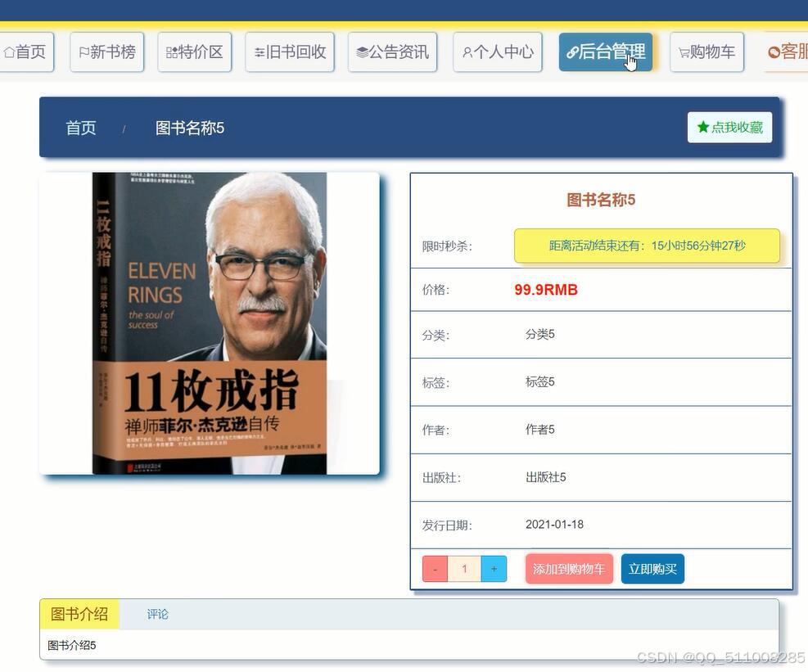Open the 首页 navigation item

point(25,52)
